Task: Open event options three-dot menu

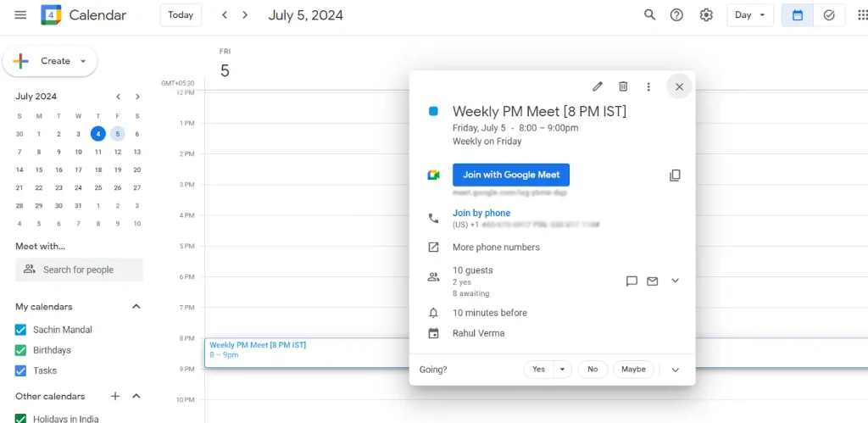Action: (x=648, y=86)
